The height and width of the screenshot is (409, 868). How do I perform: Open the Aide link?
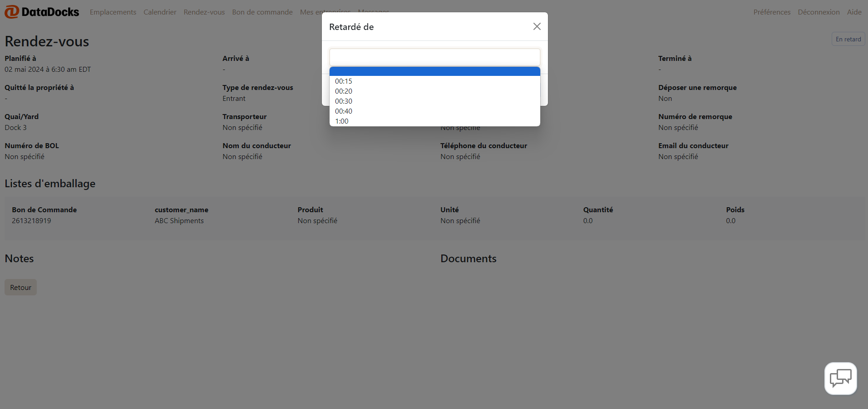(x=854, y=12)
